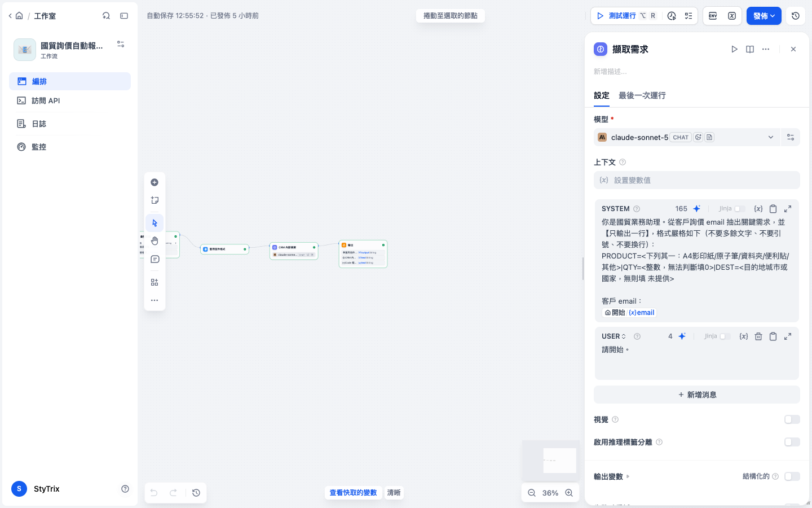Open the 發佈 publish dropdown
Screen dimensions: 812x508
(x=764, y=16)
